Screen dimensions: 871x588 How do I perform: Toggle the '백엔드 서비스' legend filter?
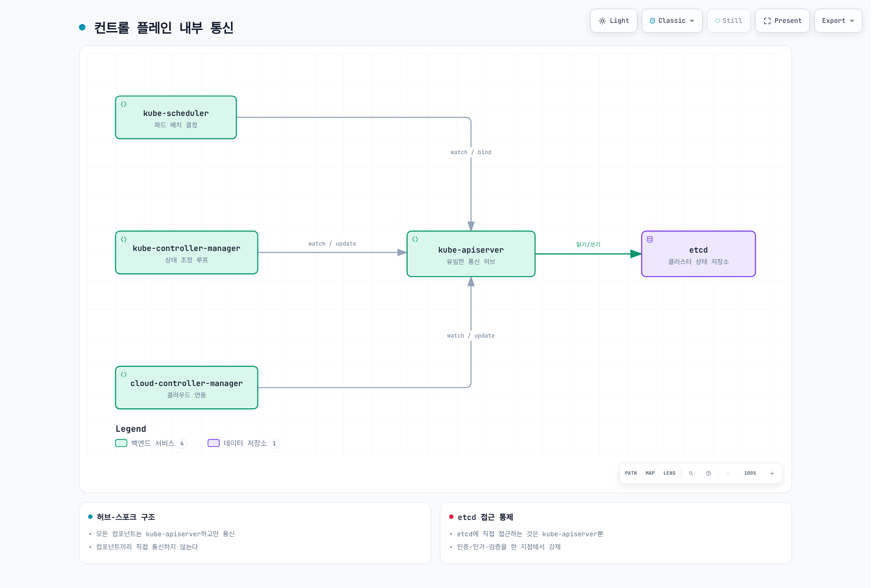pyautogui.click(x=151, y=443)
